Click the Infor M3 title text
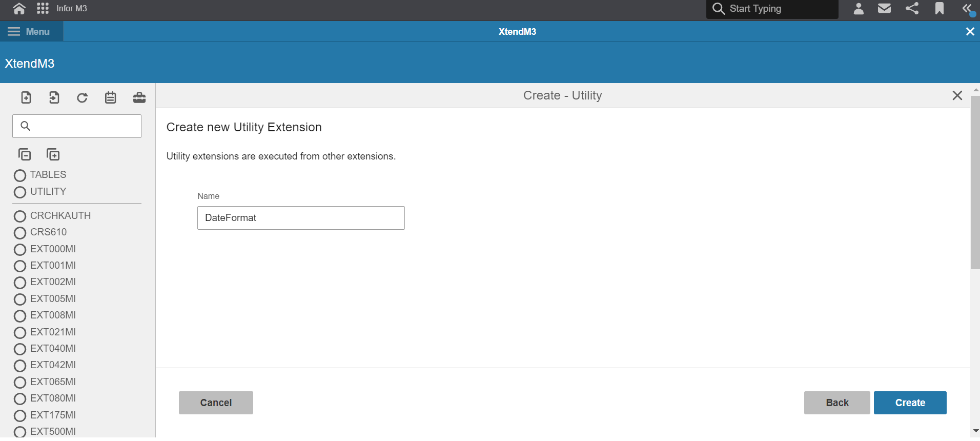The image size is (980, 441). [x=72, y=8]
